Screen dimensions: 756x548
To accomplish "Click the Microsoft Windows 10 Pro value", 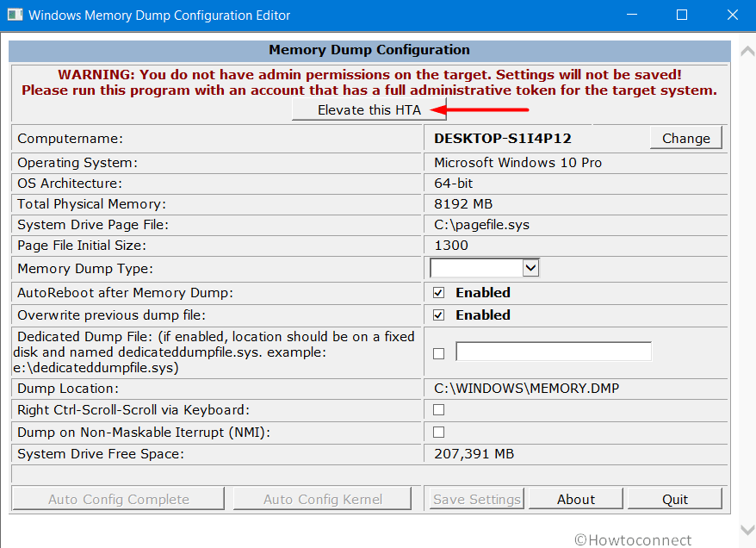I will coord(517,163).
